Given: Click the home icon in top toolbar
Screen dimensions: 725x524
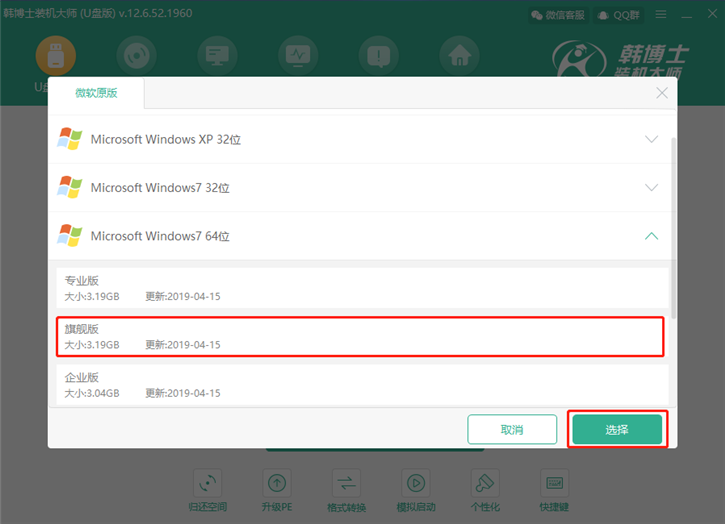Looking at the screenshot, I should coord(459,56).
